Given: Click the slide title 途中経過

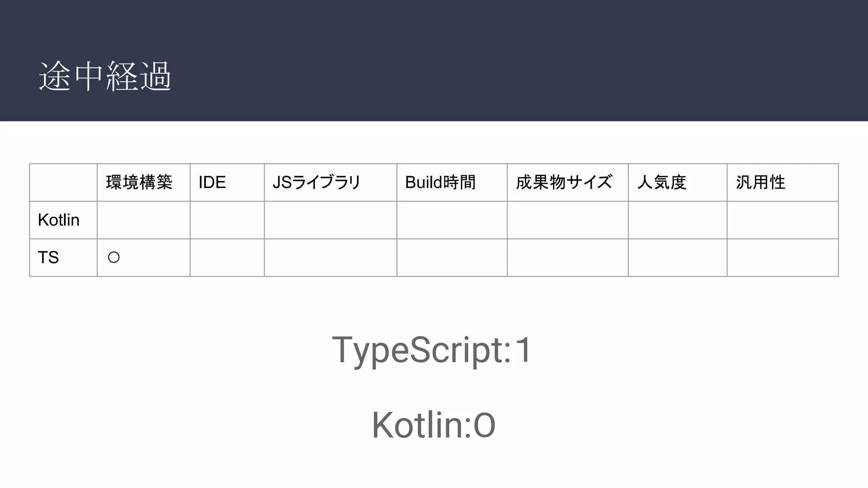Looking at the screenshot, I should coord(105,76).
